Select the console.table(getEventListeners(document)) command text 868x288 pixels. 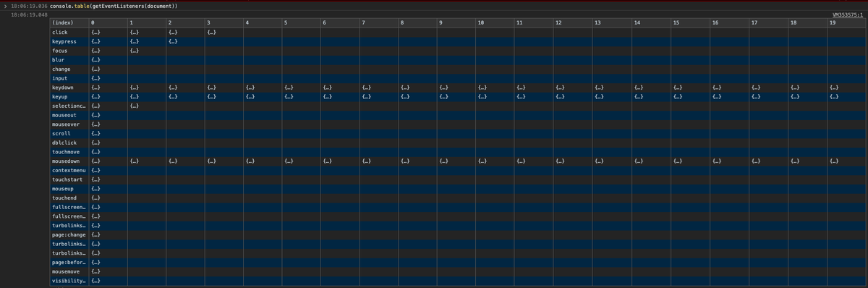coord(114,6)
